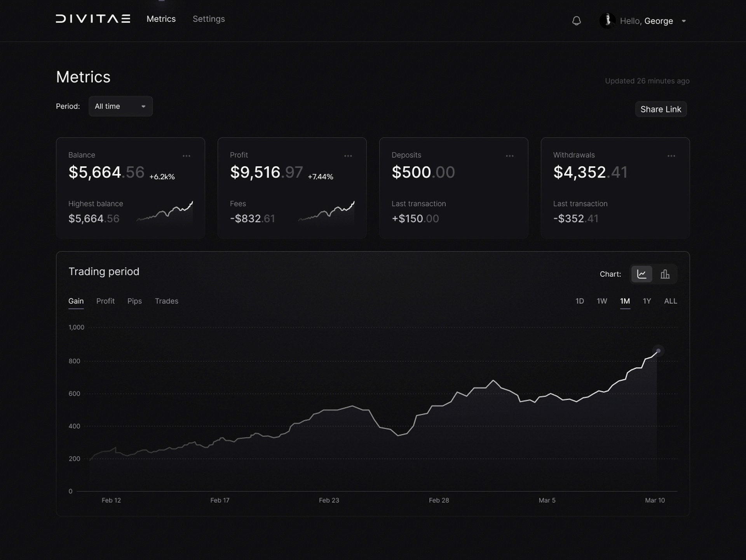Image resolution: width=746 pixels, height=560 pixels.
Task: Open the Profit card three-dot menu
Action: click(348, 156)
